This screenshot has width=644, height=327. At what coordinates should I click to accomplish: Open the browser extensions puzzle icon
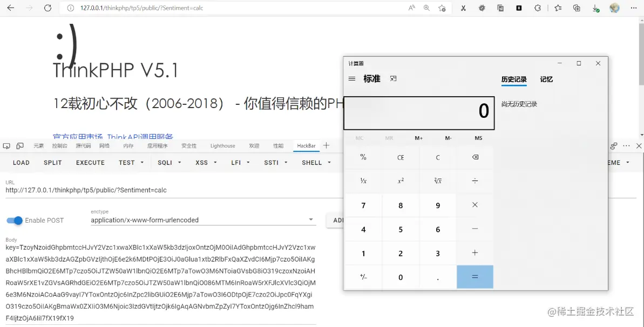(537, 8)
